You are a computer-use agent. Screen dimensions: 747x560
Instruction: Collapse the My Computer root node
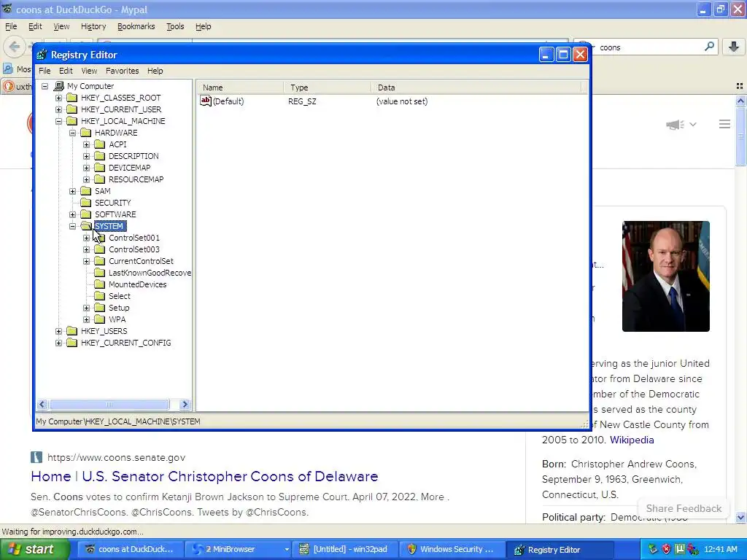[x=44, y=86]
